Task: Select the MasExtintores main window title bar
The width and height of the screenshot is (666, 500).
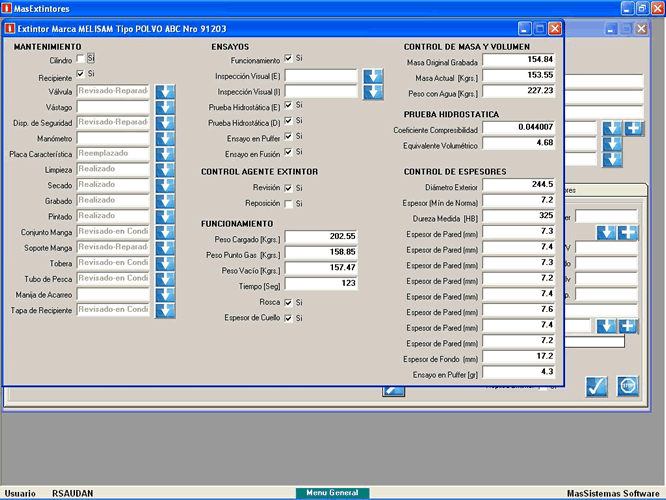Action: [x=300, y=7]
